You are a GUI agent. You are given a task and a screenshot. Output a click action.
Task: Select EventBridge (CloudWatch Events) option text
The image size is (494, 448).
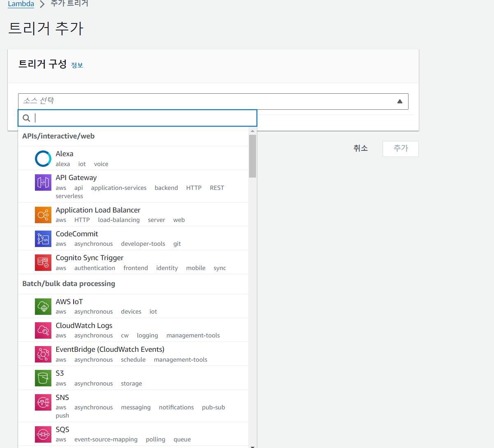[x=110, y=349]
